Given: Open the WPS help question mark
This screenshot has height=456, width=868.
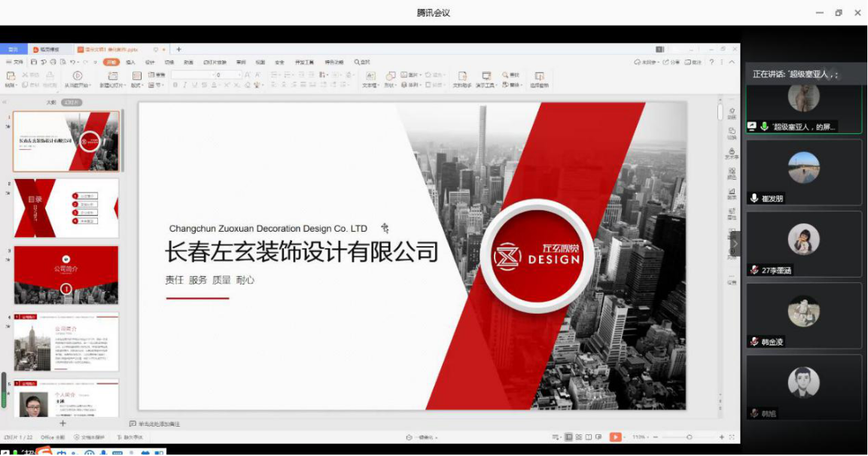Looking at the screenshot, I should [712, 62].
